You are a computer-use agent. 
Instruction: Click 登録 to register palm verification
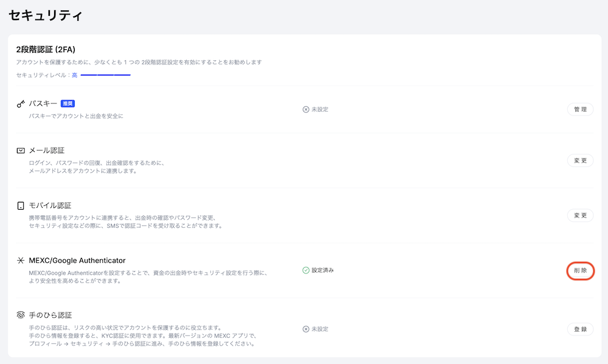[x=580, y=328]
